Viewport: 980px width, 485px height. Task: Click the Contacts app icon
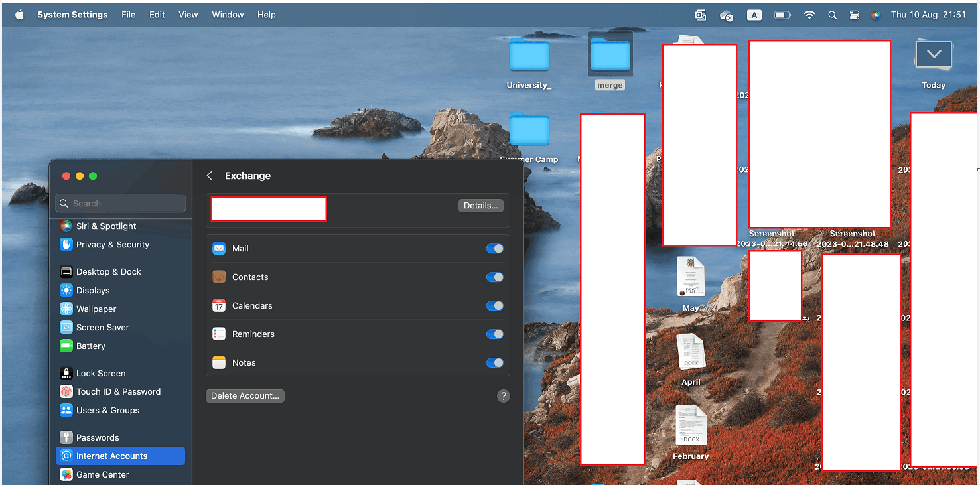(x=219, y=277)
